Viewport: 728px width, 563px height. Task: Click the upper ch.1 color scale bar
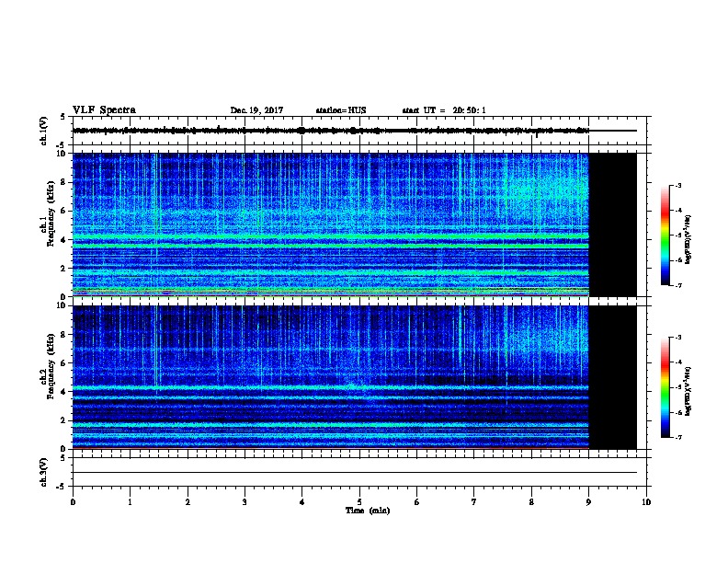click(665, 236)
